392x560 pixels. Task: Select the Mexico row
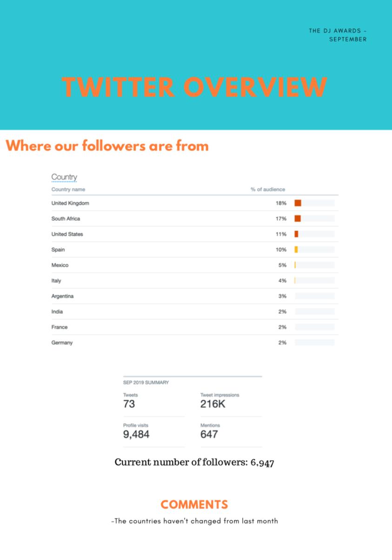tap(195, 265)
